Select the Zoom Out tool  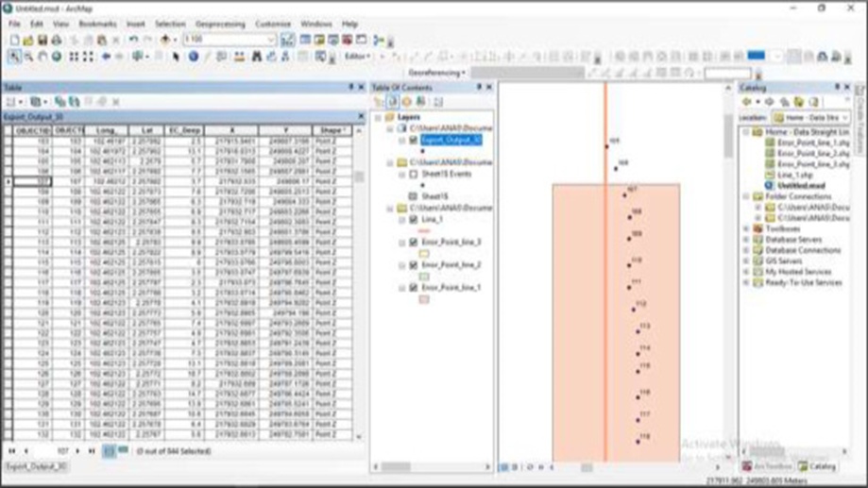coord(28,57)
